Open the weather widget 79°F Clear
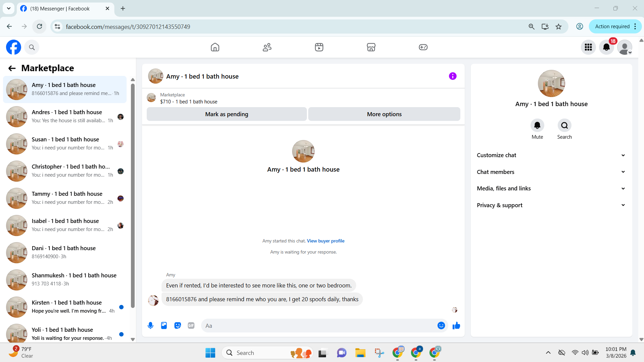Screen dimensions: 644x362 point(21,352)
